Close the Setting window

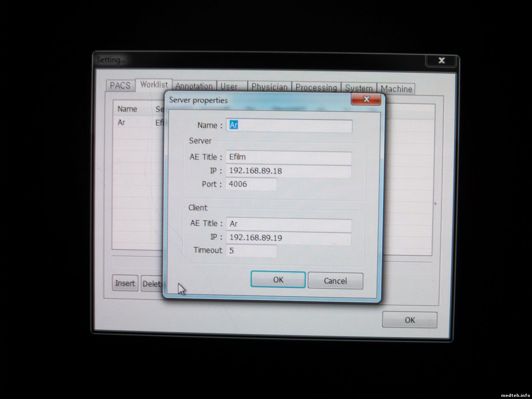(x=441, y=60)
